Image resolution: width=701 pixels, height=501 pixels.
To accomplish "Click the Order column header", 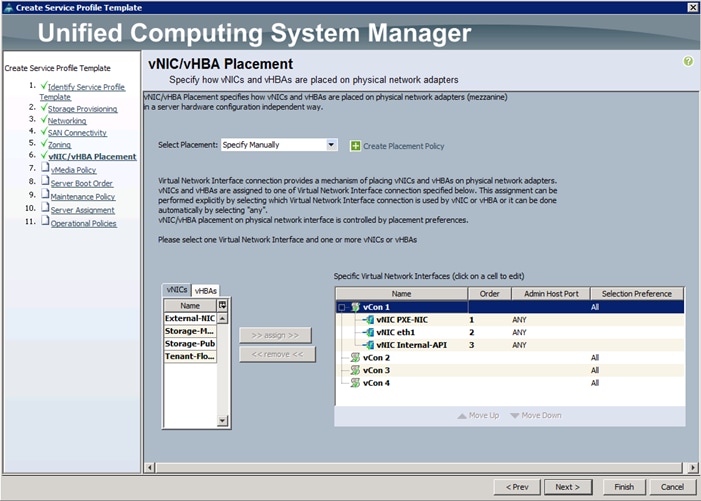I will pos(490,294).
